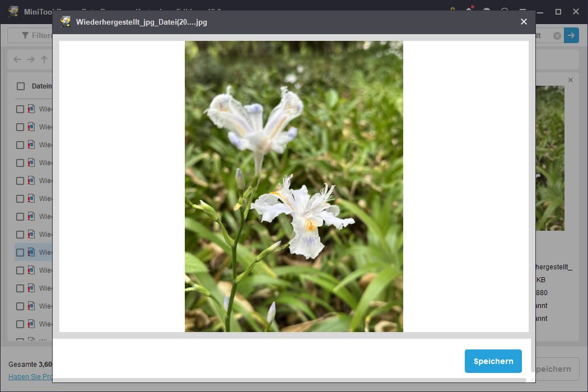This screenshot has width=588, height=392.
Task: Click the main window Speichern button behind dialog
Action: click(x=557, y=369)
